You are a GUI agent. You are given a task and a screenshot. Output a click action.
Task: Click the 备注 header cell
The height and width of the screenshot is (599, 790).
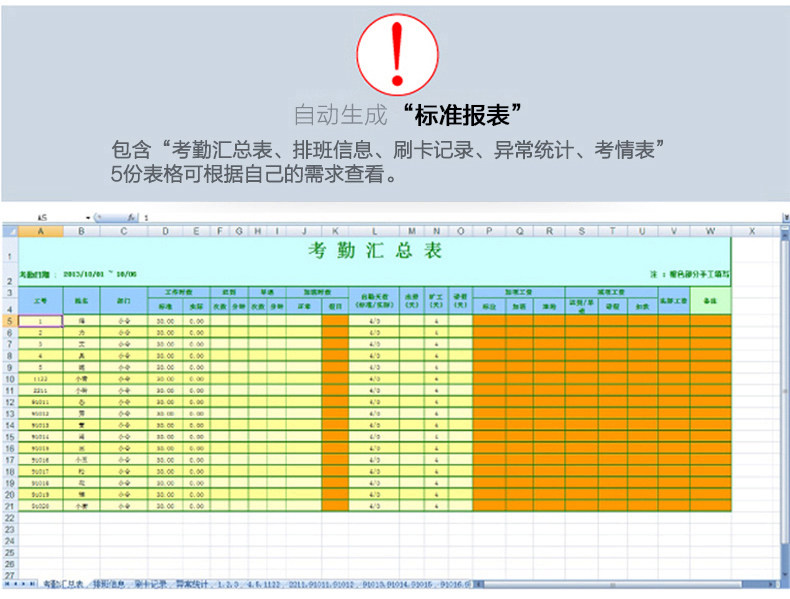point(710,301)
